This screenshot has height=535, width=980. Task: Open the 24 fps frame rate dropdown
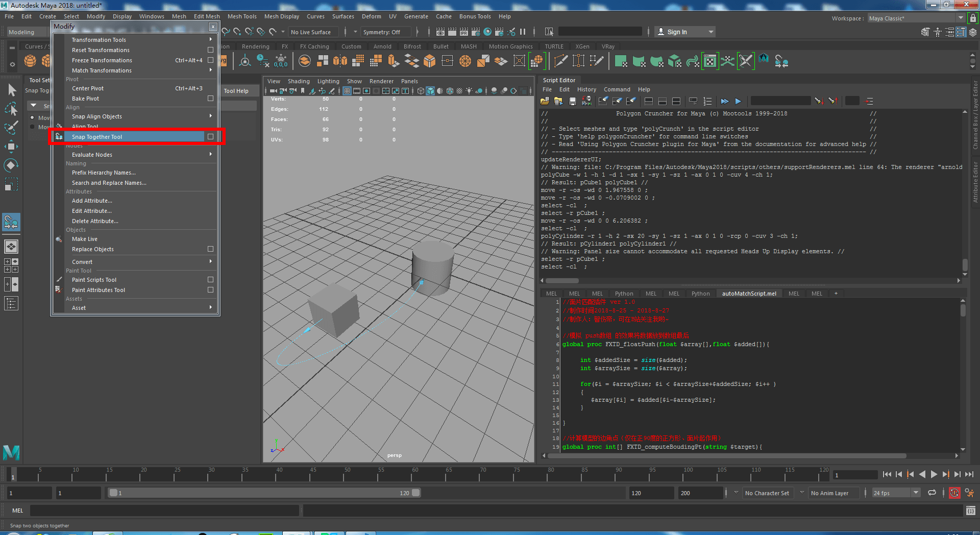click(896, 493)
